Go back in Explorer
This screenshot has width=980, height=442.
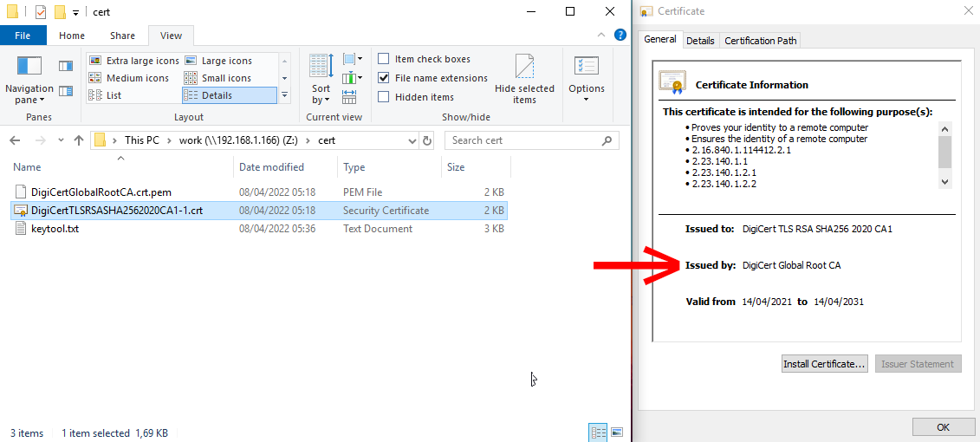tap(16, 140)
